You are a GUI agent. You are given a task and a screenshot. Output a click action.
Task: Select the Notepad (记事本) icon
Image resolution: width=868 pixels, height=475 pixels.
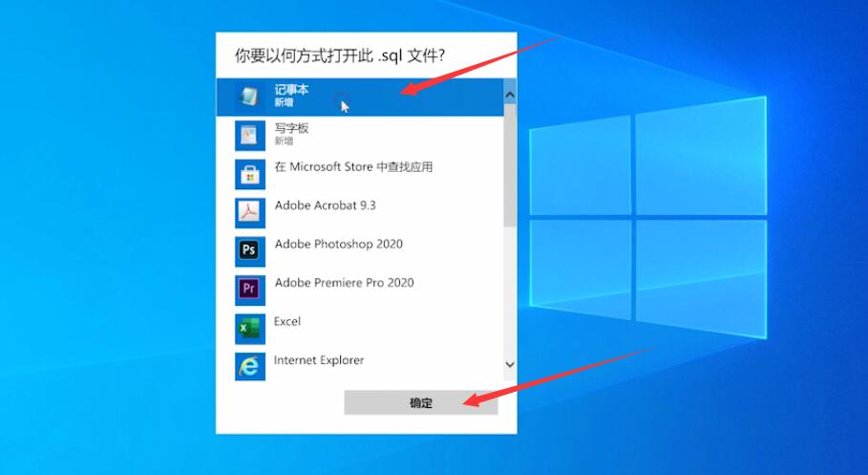(x=249, y=97)
